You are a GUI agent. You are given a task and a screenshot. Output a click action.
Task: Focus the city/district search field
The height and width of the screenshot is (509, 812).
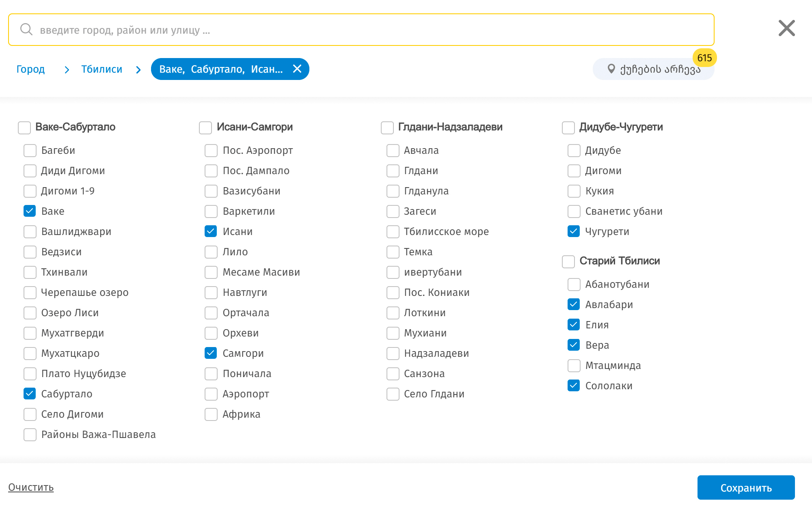coord(361,30)
